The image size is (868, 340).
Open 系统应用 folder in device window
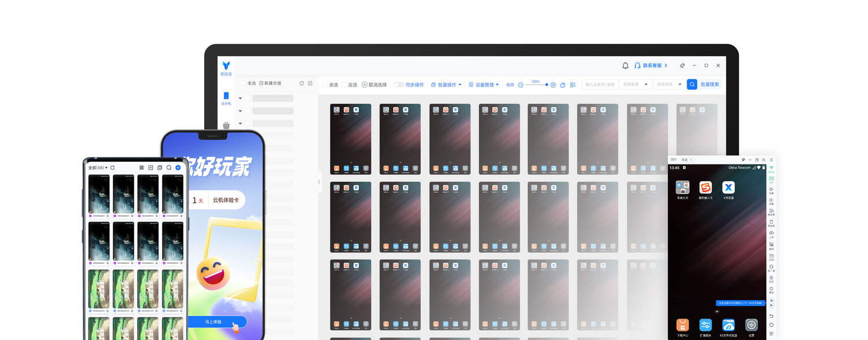coord(683,189)
